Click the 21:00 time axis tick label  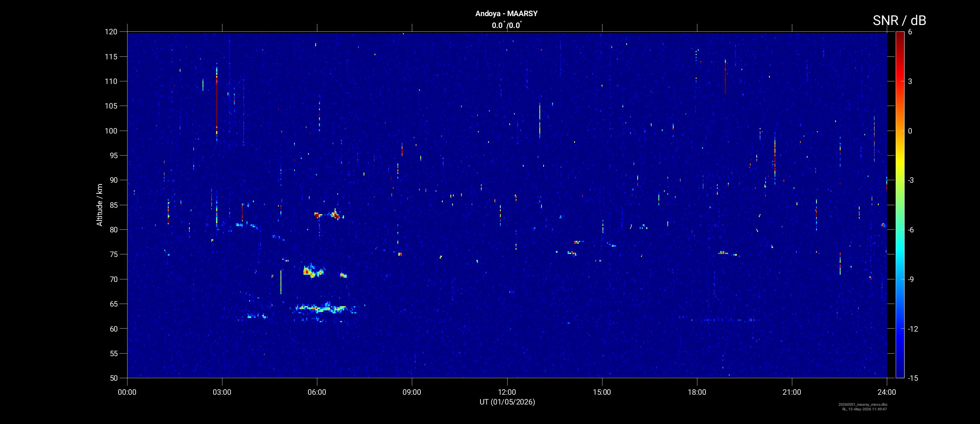pos(792,392)
